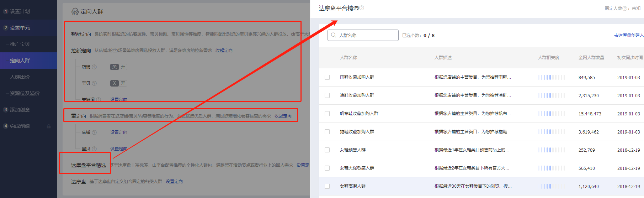Check the 女鞋高潜人群 checkbox
This screenshot has width=644, height=198.
point(327,186)
